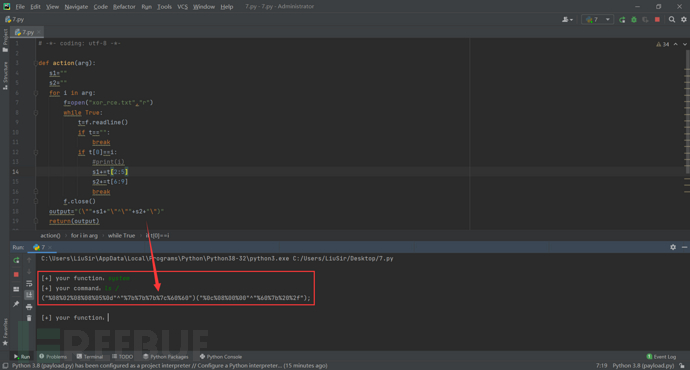The height and width of the screenshot is (370, 690).
Task: Click the 'action()' breadcrumb
Action: click(50, 235)
